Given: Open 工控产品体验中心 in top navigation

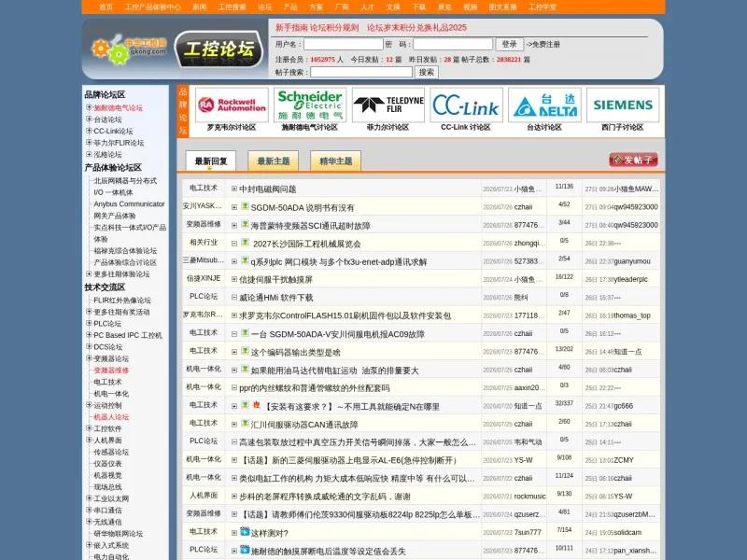Looking at the screenshot, I should pos(153,7).
